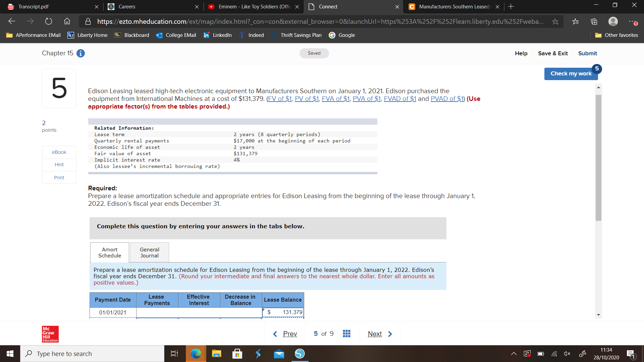Image resolution: width=644 pixels, height=362 pixels.
Task: Click the Check my work button
Action: point(571,73)
